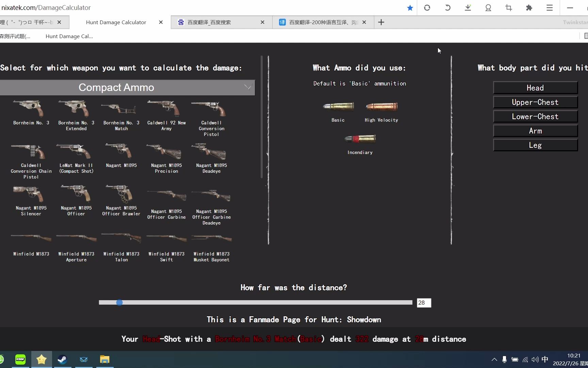Choose Nagant M1895 Officer Brawler

point(121,201)
